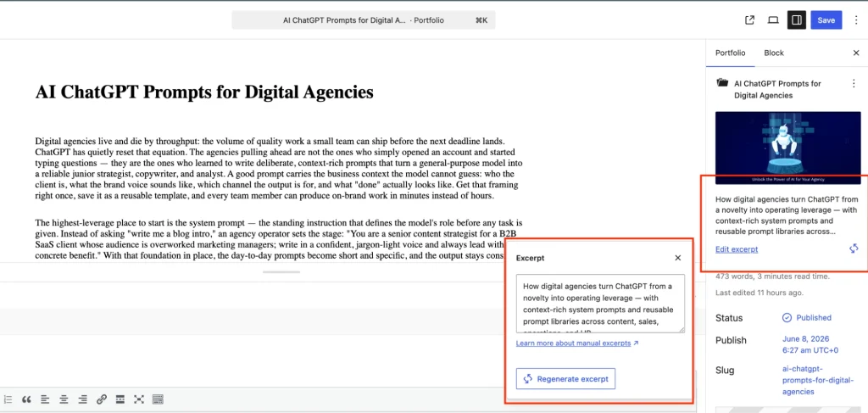Align text center in the classic toolbar
Image resolution: width=868 pixels, height=413 pixels.
coord(64,399)
